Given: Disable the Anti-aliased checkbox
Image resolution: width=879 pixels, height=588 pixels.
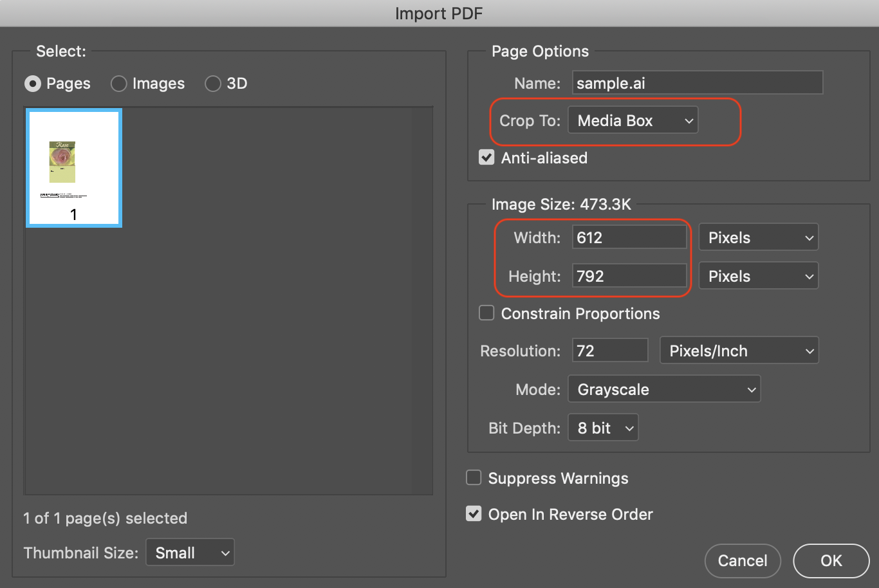Looking at the screenshot, I should click(x=486, y=157).
